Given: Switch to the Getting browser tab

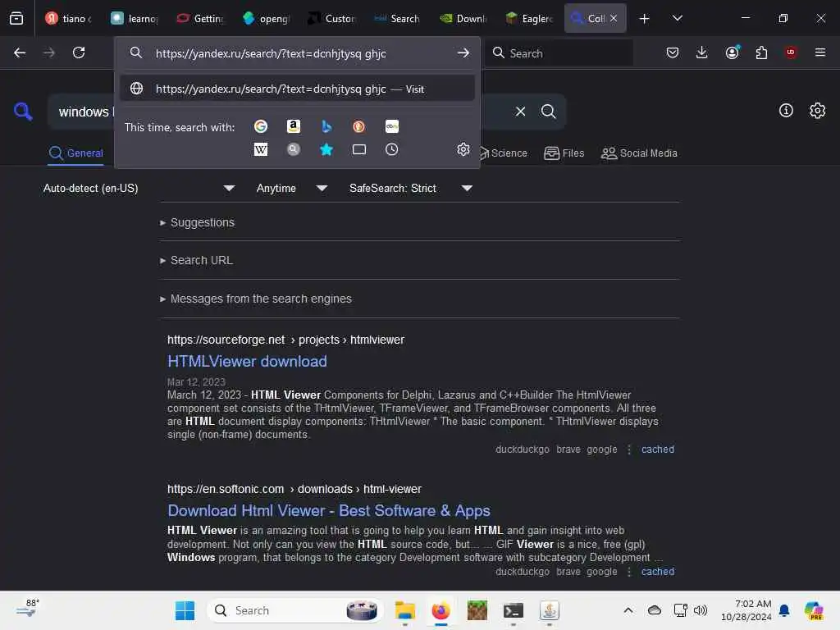Looking at the screenshot, I should click(200, 19).
